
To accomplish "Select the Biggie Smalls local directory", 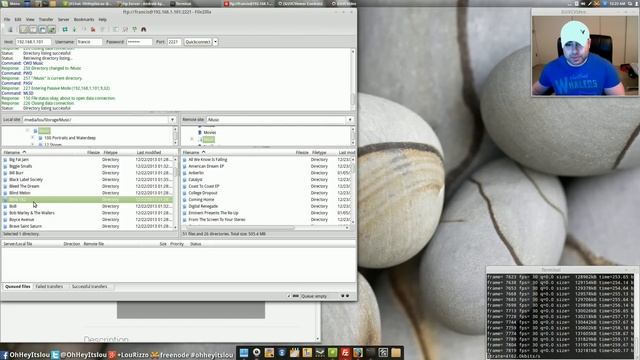I will point(20,166).
